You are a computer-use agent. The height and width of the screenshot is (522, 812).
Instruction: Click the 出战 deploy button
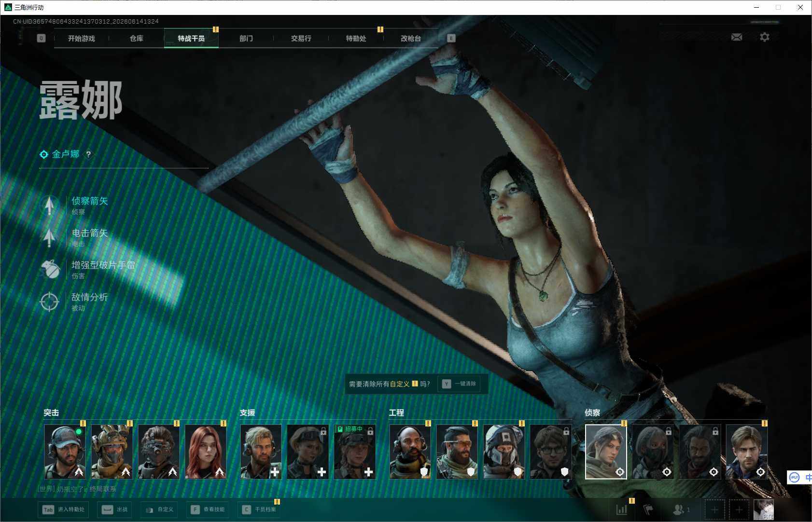click(x=115, y=509)
